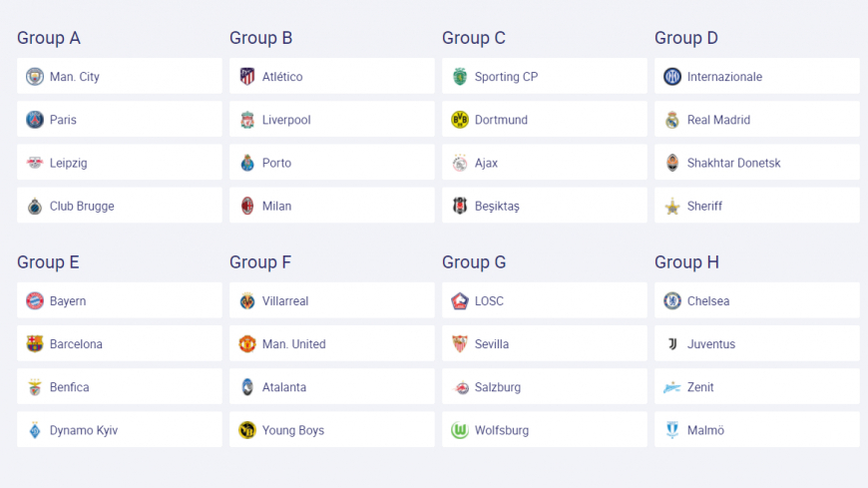
Task: Click the Real Madrid crest icon
Action: [672, 120]
